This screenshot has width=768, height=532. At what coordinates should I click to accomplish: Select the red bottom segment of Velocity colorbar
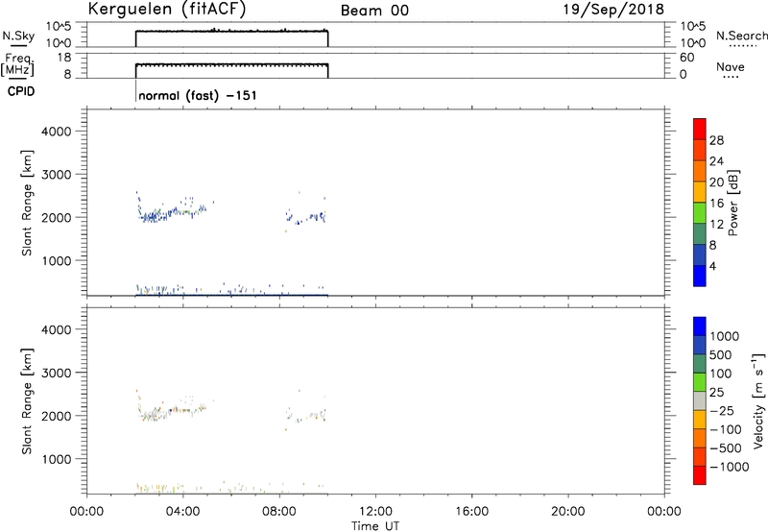point(700,475)
